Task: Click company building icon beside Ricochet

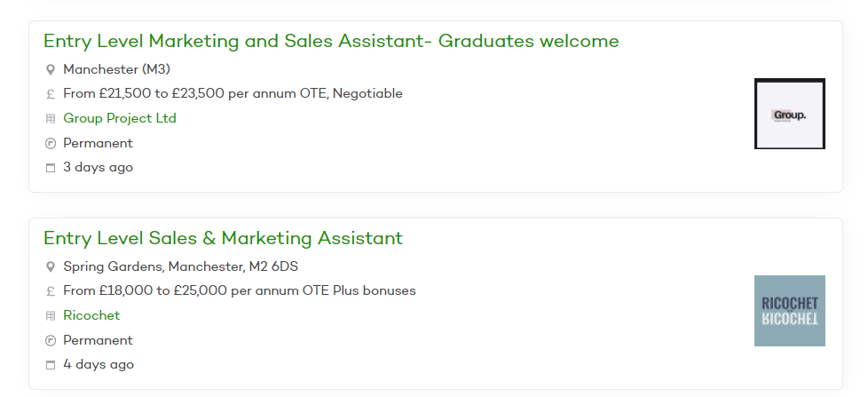Action: point(51,316)
